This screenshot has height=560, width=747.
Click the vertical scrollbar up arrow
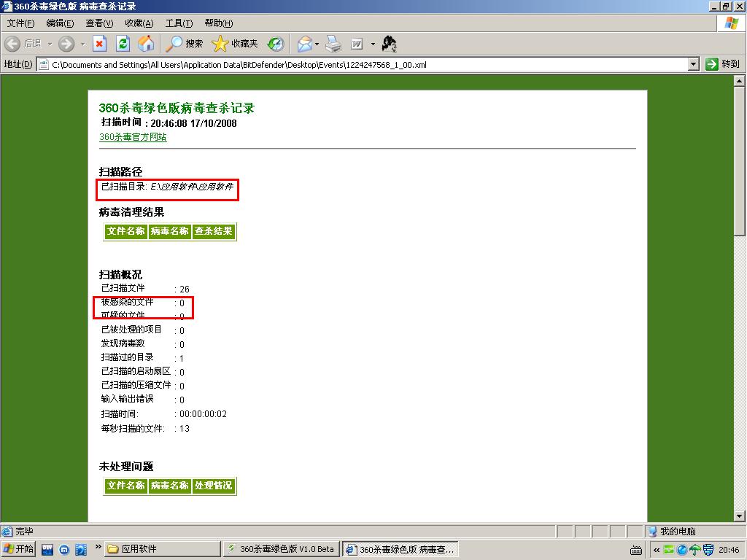[739, 81]
